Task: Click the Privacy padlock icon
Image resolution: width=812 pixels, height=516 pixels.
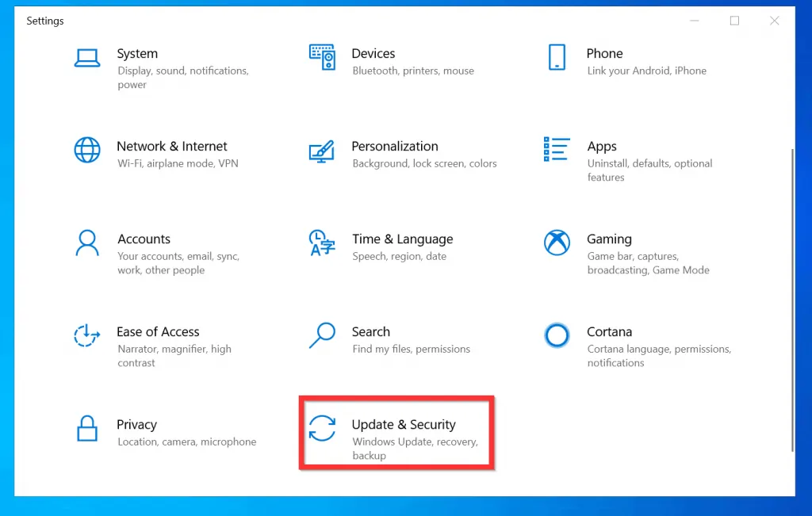Action: pyautogui.click(x=87, y=428)
